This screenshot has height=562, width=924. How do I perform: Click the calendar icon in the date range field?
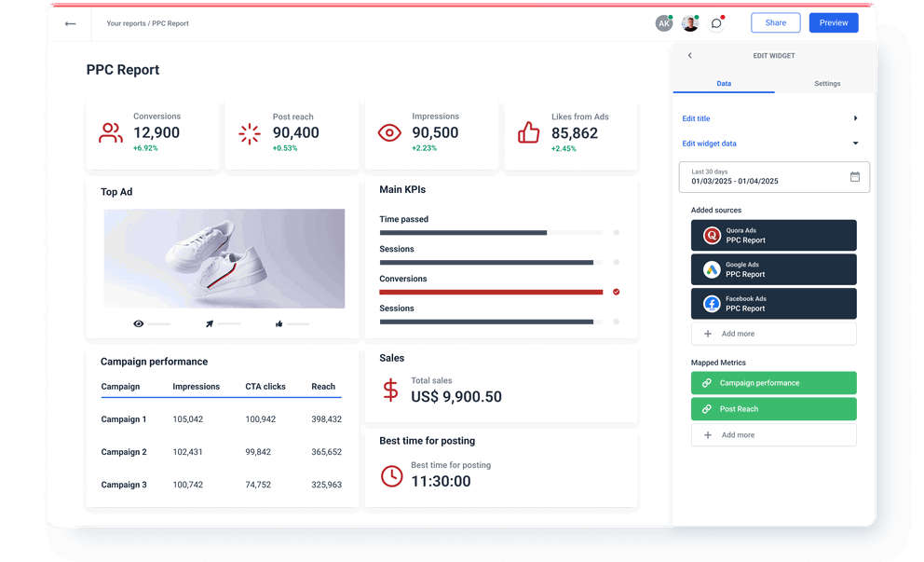(855, 176)
